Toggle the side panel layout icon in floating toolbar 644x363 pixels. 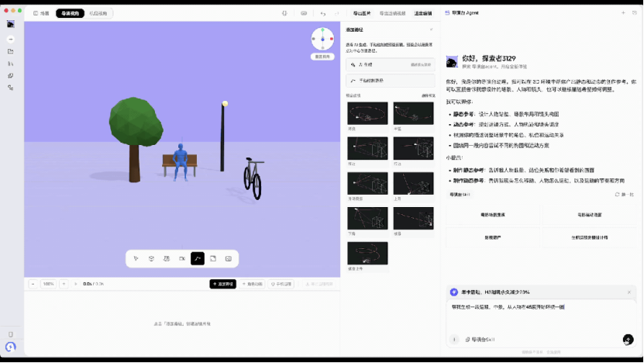[229, 258]
